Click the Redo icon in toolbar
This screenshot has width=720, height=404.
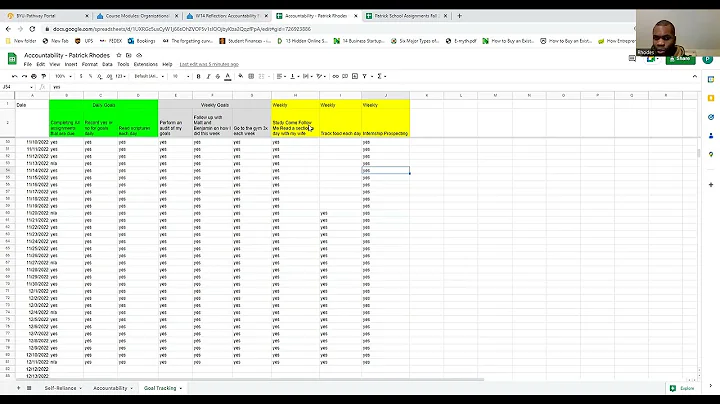24,76
